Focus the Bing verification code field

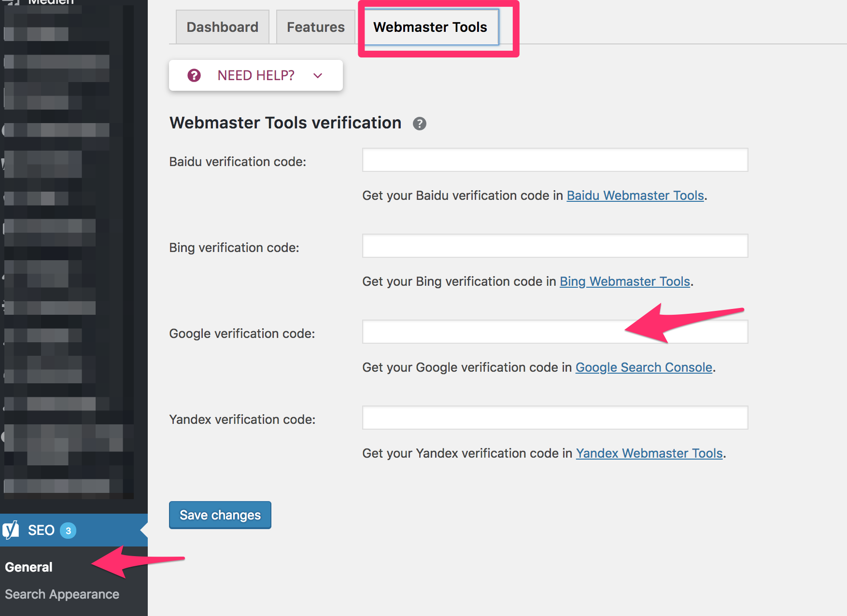point(555,246)
